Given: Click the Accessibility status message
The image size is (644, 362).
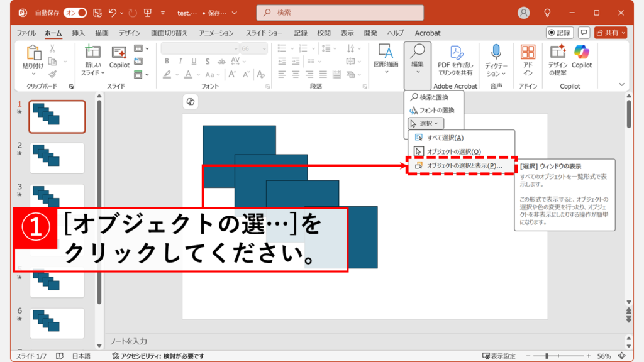Looking at the screenshot, I should click(158, 356).
